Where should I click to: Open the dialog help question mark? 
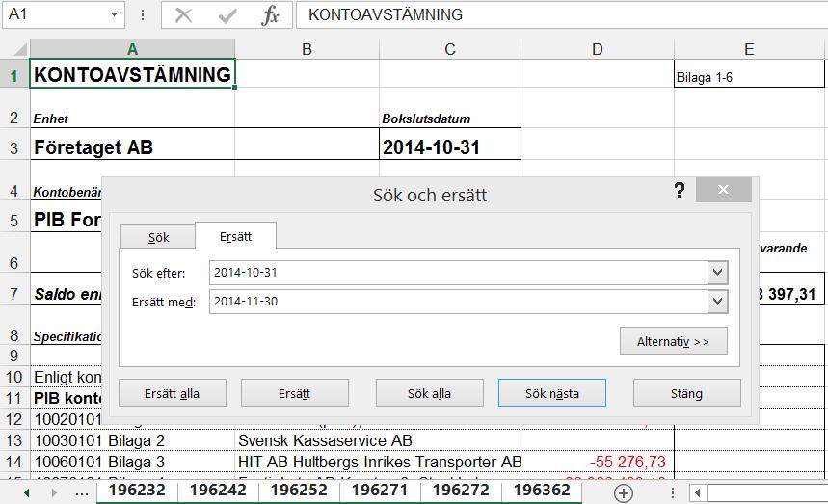680,190
